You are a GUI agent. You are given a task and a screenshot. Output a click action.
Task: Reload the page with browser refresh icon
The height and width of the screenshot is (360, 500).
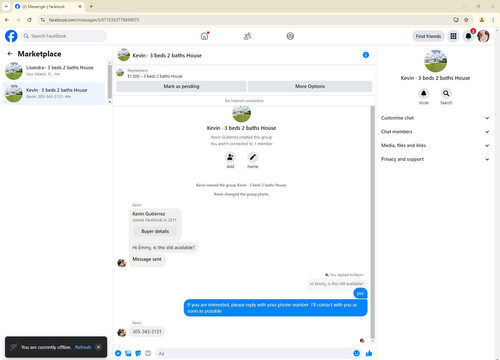click(29, 20)
